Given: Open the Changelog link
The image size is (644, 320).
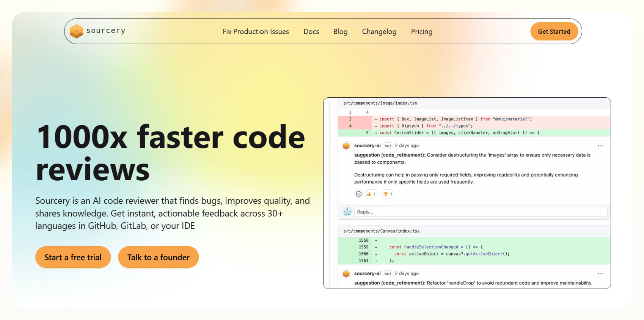Looking at the screenshot, I should 379,31.
